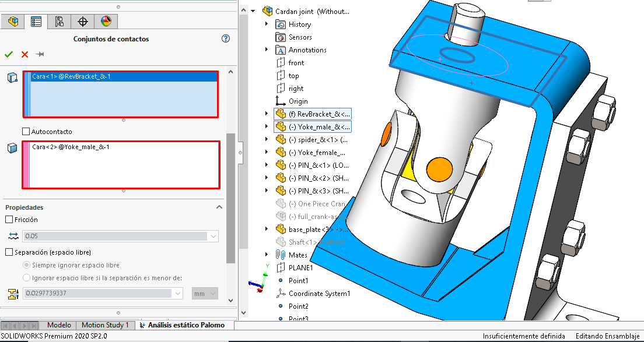Collapse the Propiedades section
Screen dimensions: 644x342
(x=219, y=207)
